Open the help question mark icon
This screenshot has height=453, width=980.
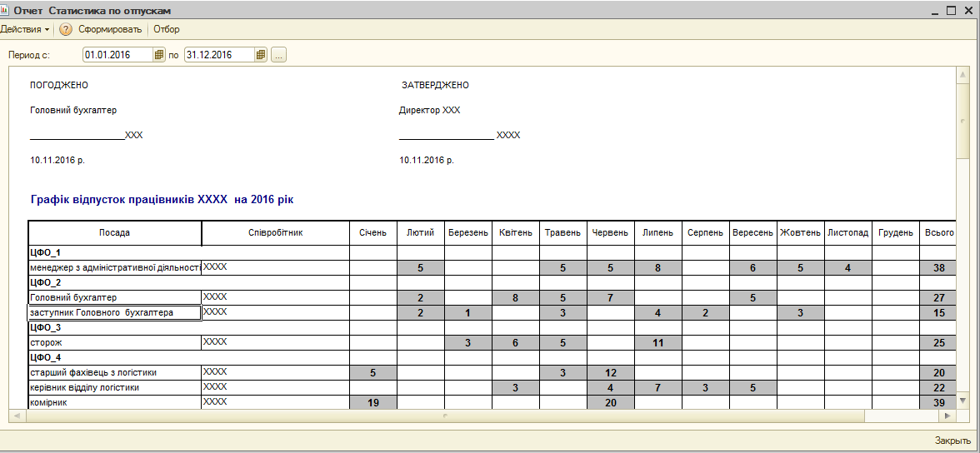(66, 29)
